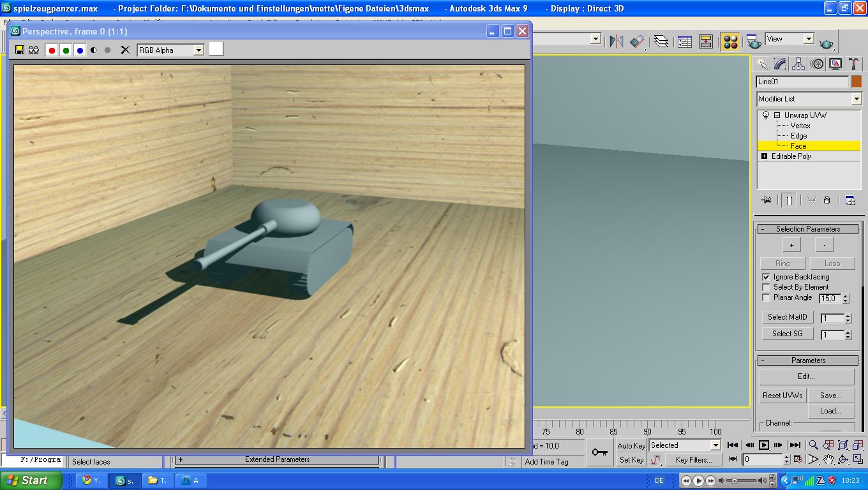Enable Select By Element checkbox
The image size is (868, 490).
(766, 287)
